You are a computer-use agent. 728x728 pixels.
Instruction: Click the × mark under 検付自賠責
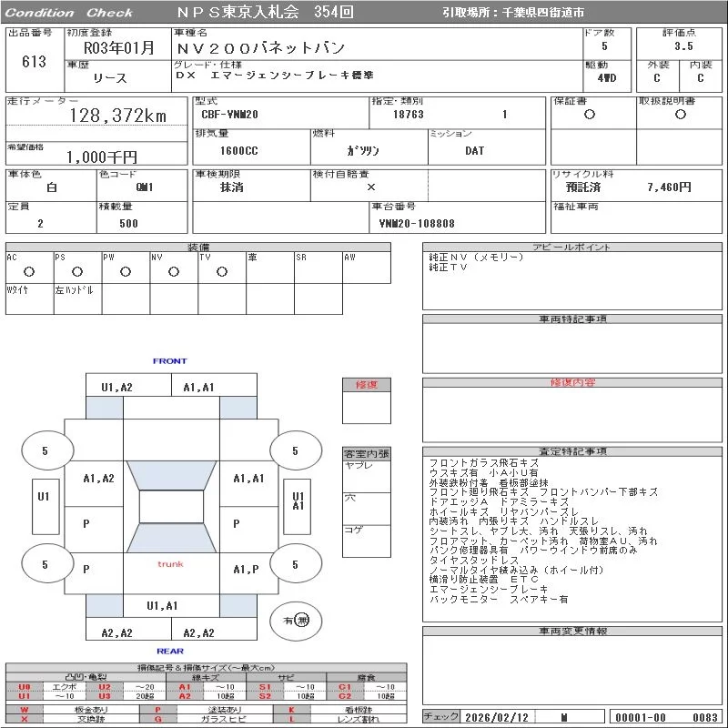tap(371, 187)
